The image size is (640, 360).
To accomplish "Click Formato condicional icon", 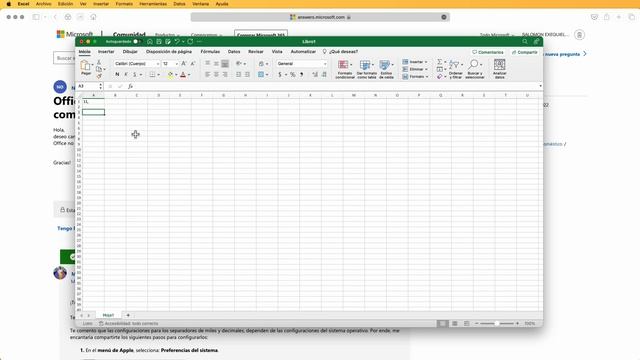I will [343, 65].
